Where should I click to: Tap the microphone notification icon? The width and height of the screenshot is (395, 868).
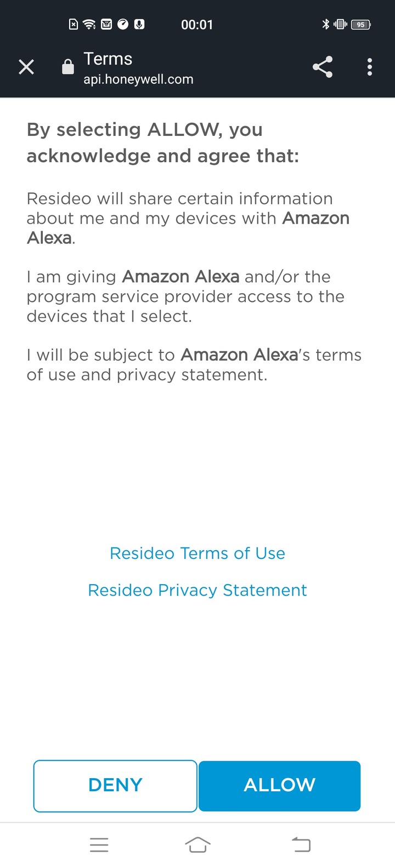click(139, 24)
